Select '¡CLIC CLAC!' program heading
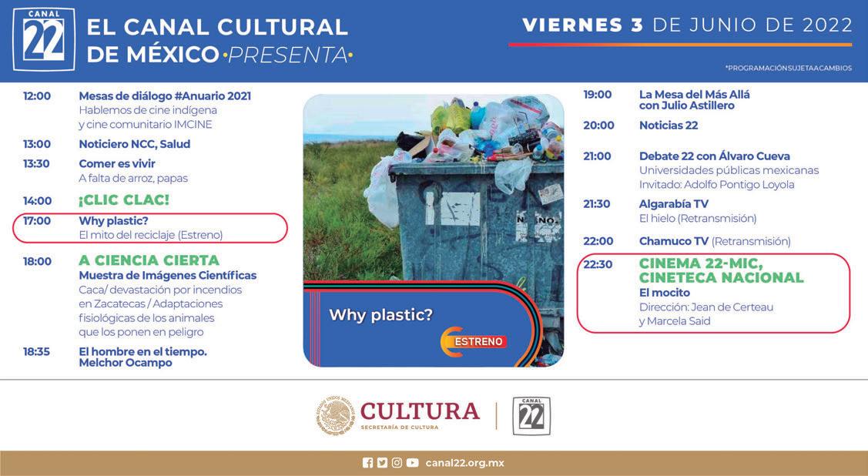The height and width of the screenshot is (476, 868). tap(124, 199)
